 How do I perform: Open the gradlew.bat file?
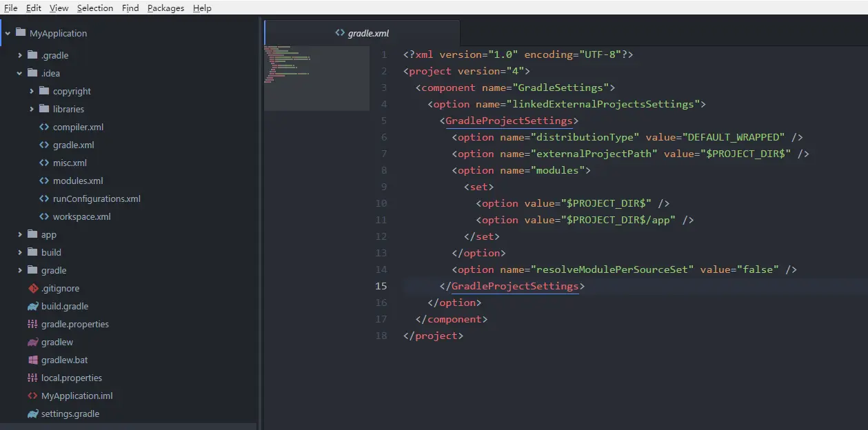(65, 360)
